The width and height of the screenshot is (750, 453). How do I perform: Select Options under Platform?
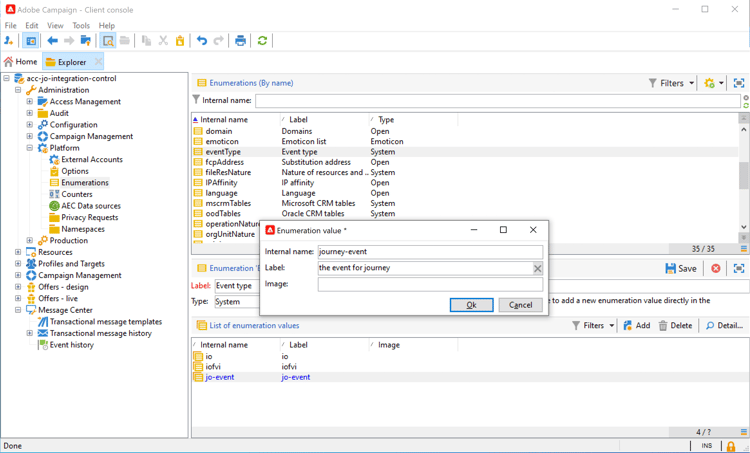pyautogui.click(x=75, y=171)
